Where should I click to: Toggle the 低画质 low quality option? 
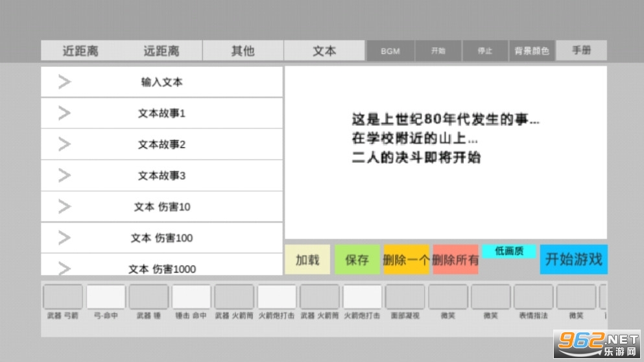[x=509, y=251]
